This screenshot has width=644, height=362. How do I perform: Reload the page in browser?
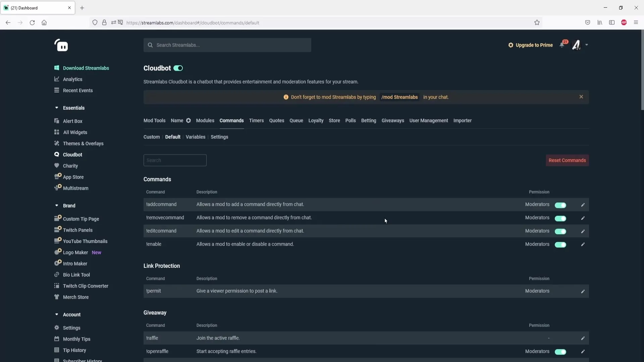coord(32,22)
